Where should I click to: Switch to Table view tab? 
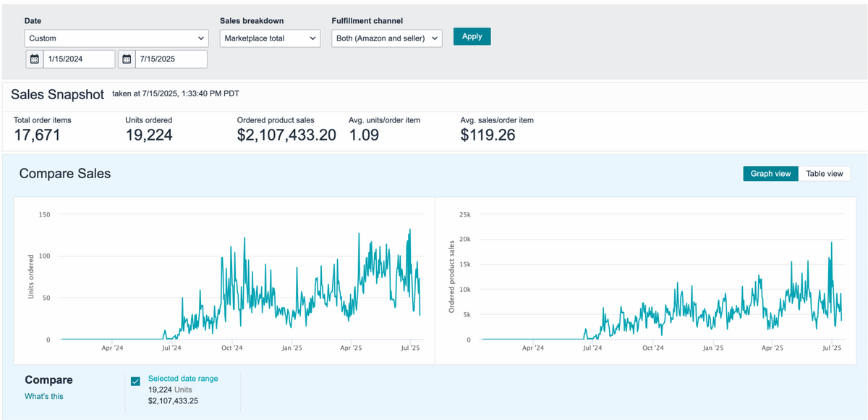point(824,174)
